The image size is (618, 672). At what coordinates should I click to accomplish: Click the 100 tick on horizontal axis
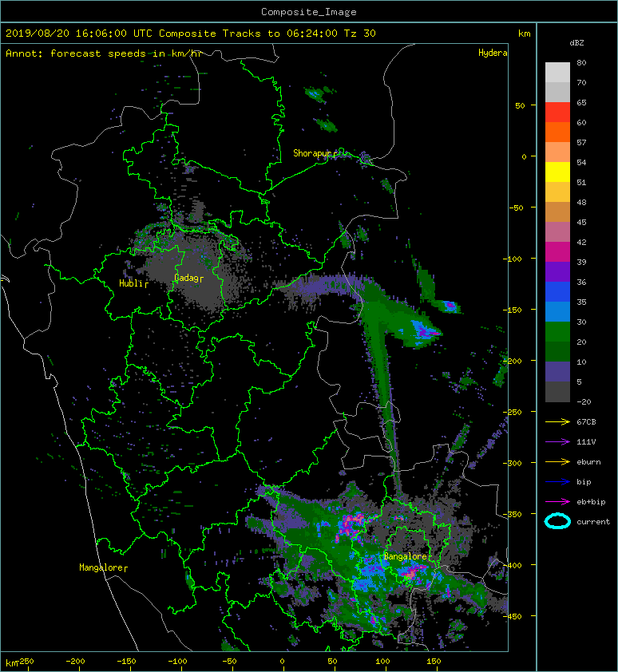(382, 662)
